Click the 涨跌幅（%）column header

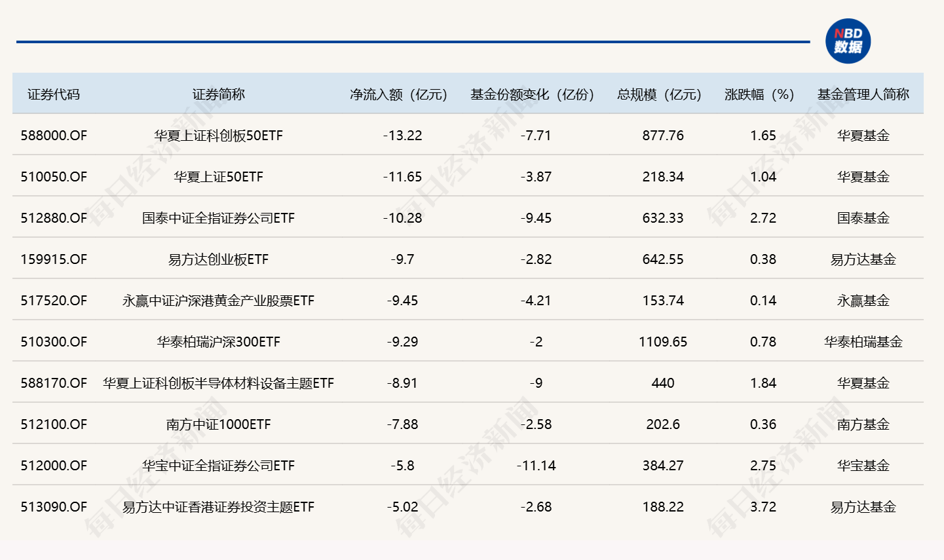point(760,94)
